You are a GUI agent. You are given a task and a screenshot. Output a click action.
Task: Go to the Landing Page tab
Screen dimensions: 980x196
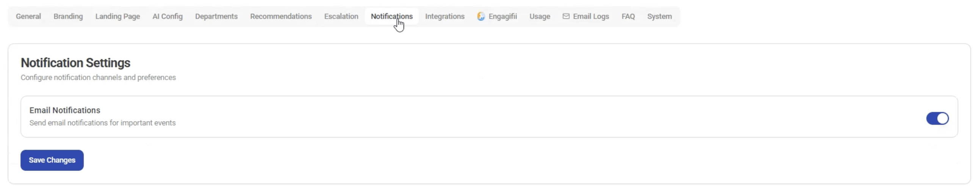[117, 16]
